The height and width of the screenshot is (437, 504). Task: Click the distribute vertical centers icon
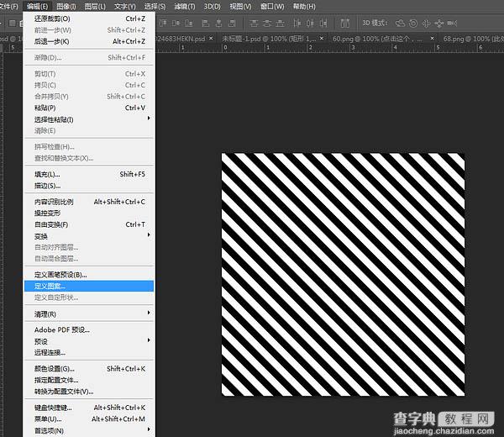tap(267, 24)
